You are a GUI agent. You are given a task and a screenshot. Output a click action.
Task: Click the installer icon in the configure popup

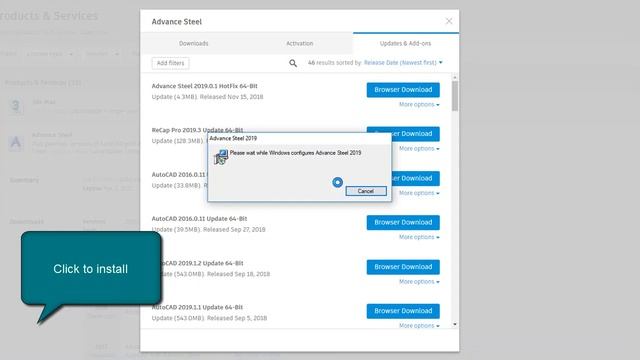[221, 157]
